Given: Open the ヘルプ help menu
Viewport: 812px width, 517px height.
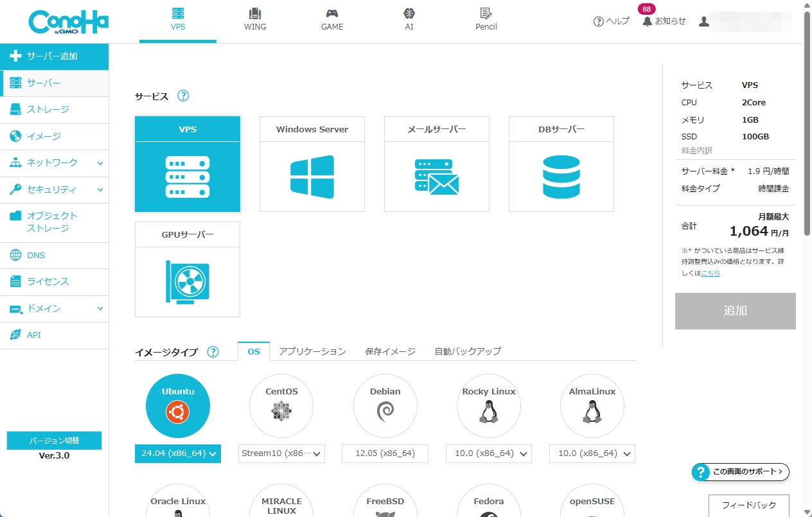Looking at the screenshot, I should pyautogui.click(x=610, y=20).
